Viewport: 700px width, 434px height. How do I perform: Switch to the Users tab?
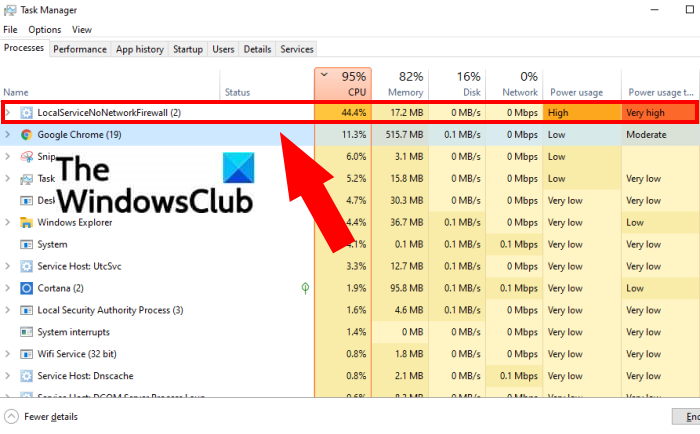pyautogui.click(x=223, y=49)
